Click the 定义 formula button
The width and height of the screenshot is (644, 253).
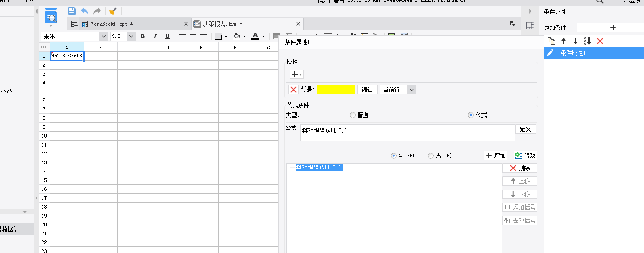click(x=526, y=129)
